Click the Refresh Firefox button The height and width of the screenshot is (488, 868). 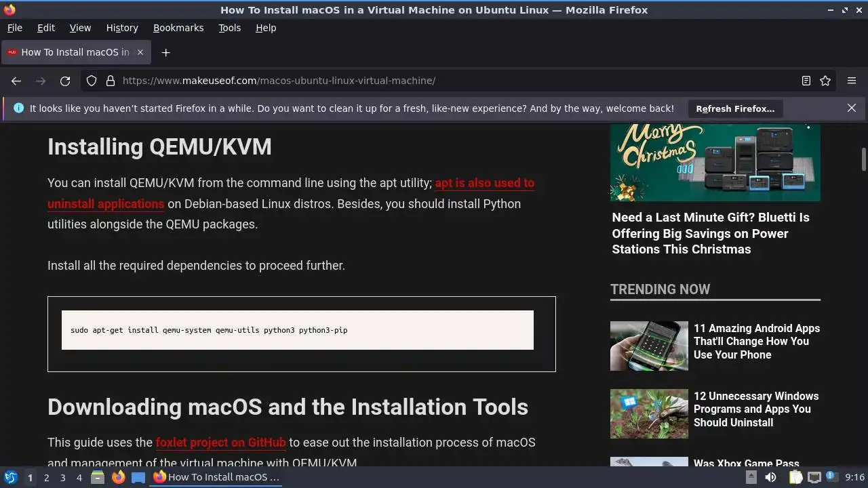(x=735, y=108)
